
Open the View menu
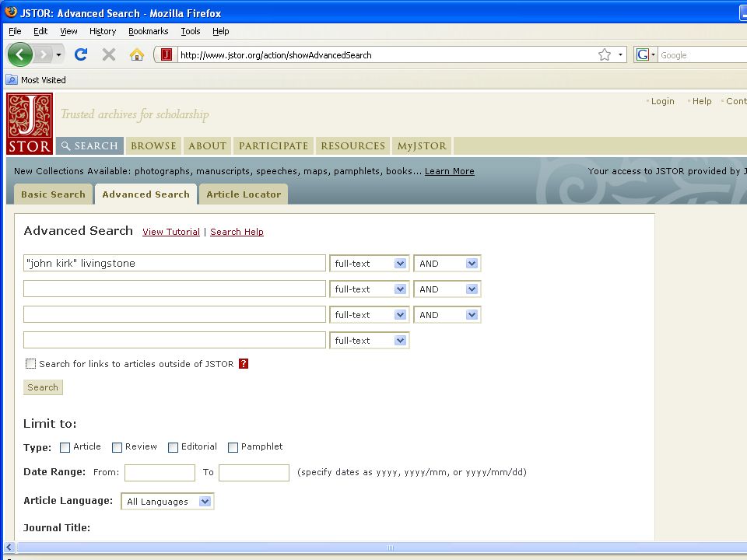(68, 31)
